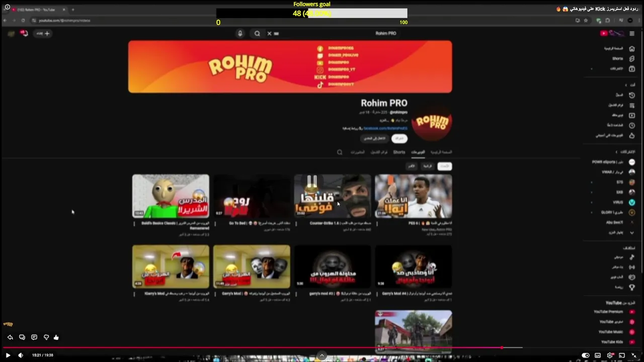Open the Create plus button

click(x=43, y=33)
